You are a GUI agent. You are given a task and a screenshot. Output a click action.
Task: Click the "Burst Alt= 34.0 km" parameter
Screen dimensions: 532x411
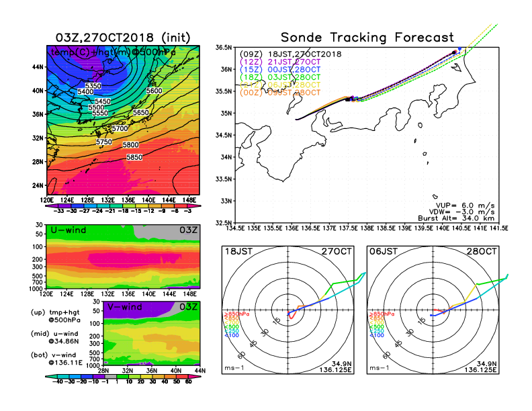pyautogui.click(x=456, y=218)
